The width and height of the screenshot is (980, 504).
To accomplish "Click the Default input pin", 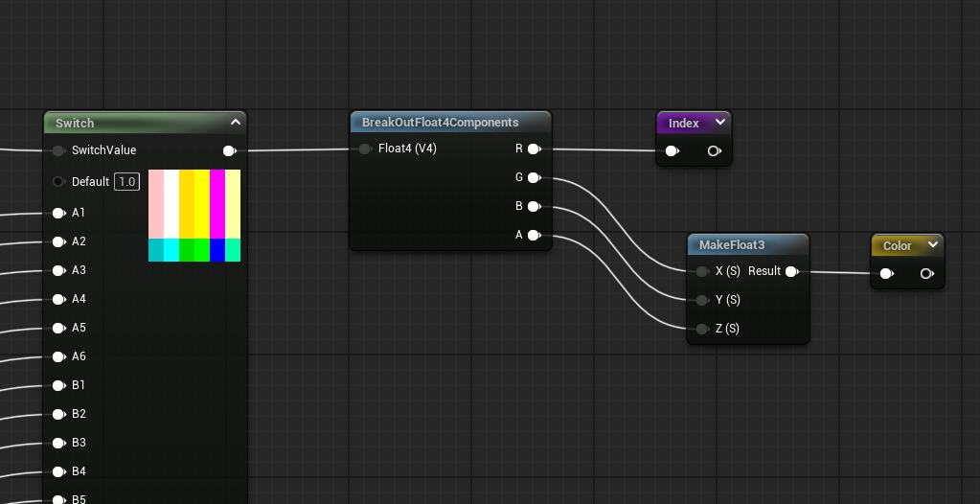I will click(58, 182).
